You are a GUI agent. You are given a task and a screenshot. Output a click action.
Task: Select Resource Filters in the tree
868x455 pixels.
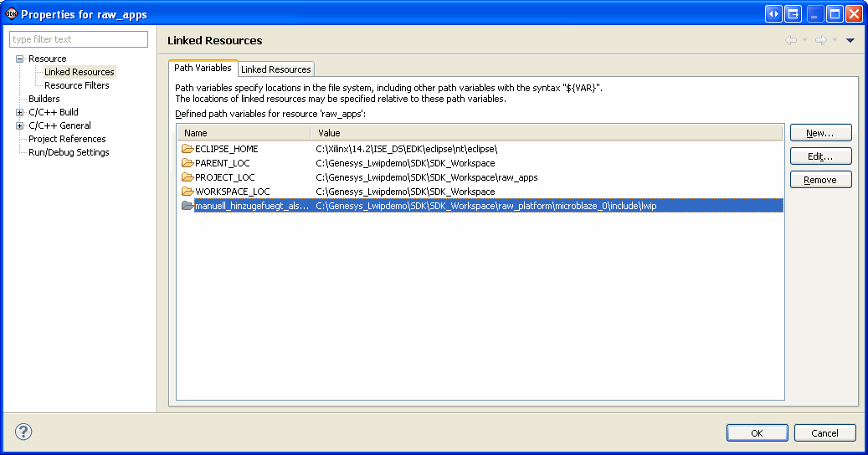click(x=76, y=85)
